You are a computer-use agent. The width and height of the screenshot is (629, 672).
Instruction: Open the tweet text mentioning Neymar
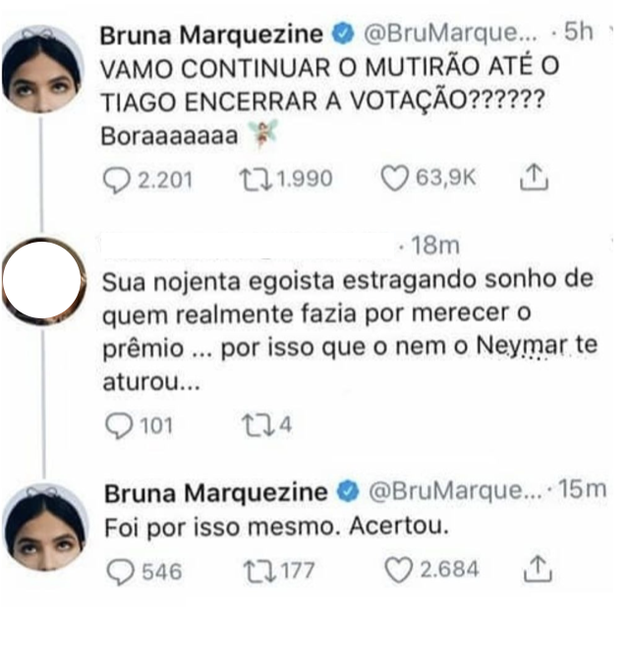click(350, 330)
